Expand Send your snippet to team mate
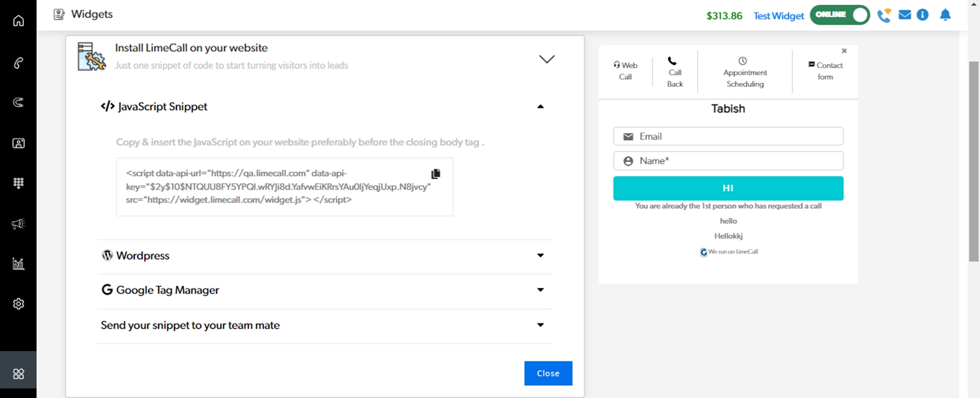The image size is (980, 398). pyautogui.click(x=540, y=325)
